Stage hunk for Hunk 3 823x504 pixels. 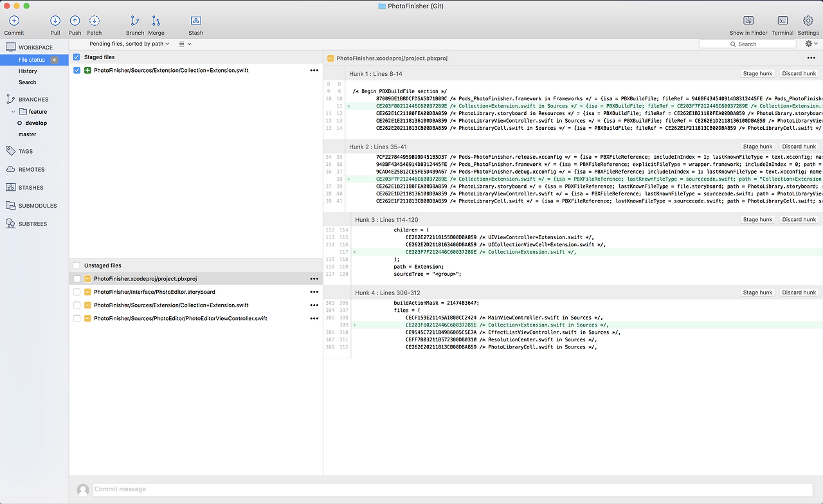coord(757,219)
